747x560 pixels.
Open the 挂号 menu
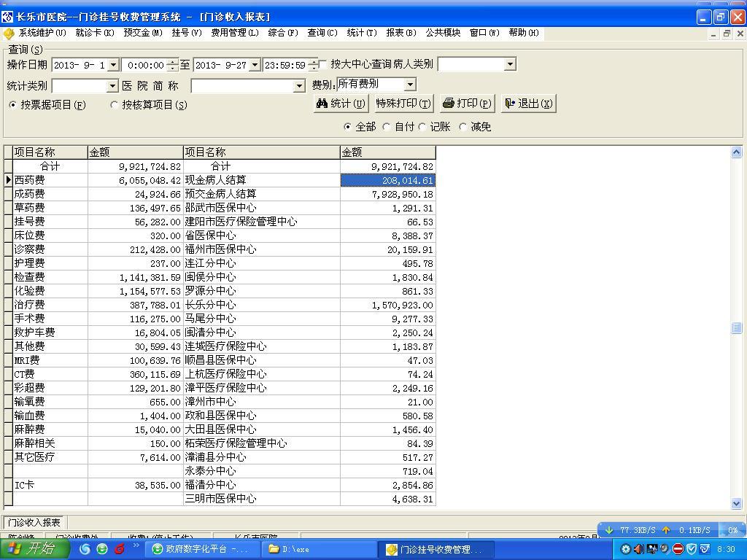(x=187, y=33)
